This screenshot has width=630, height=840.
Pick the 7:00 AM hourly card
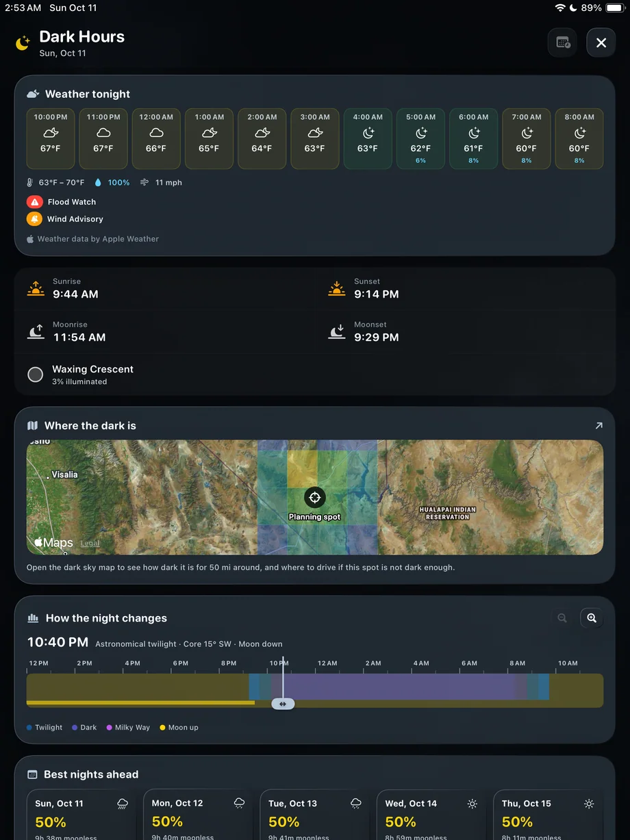tap(527, 138)
